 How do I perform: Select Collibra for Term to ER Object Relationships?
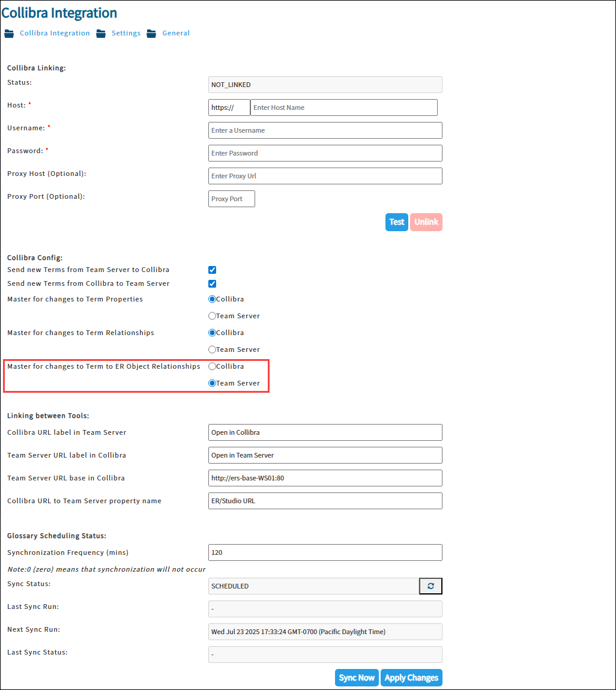pos(212,366)
